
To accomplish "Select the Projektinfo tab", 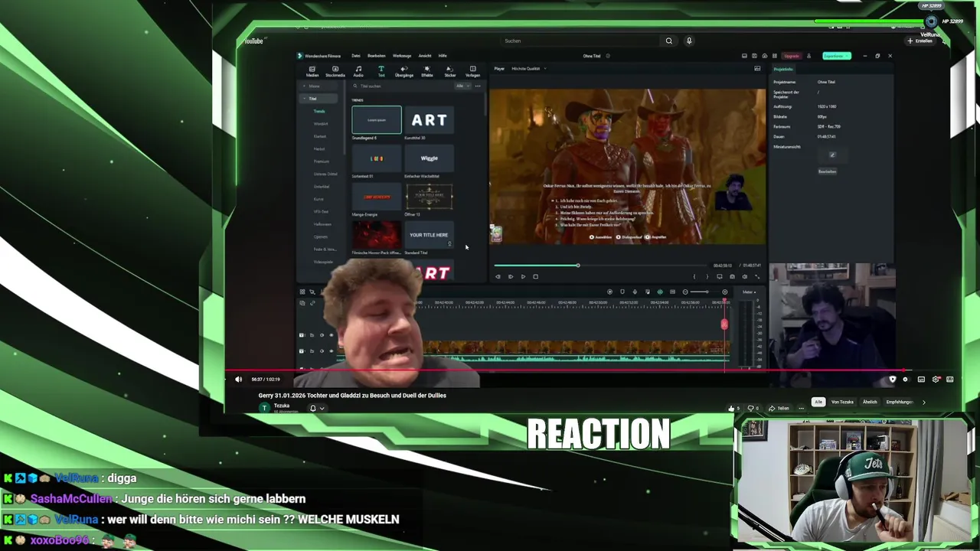I will (783, 69).
